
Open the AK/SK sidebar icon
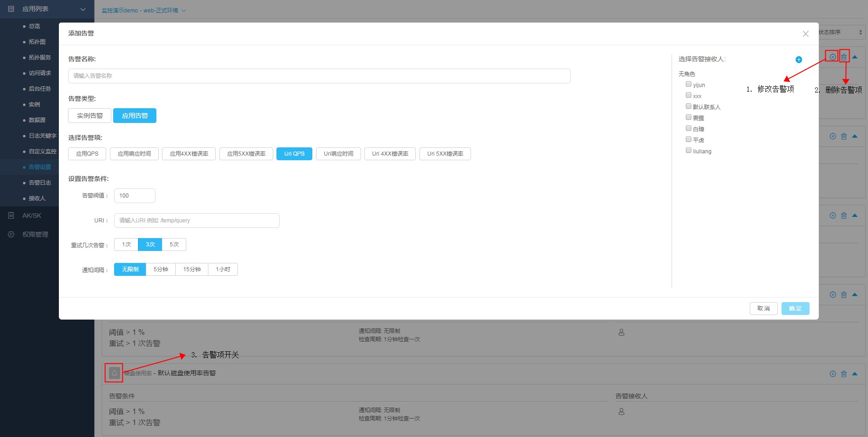pos(11,216)
